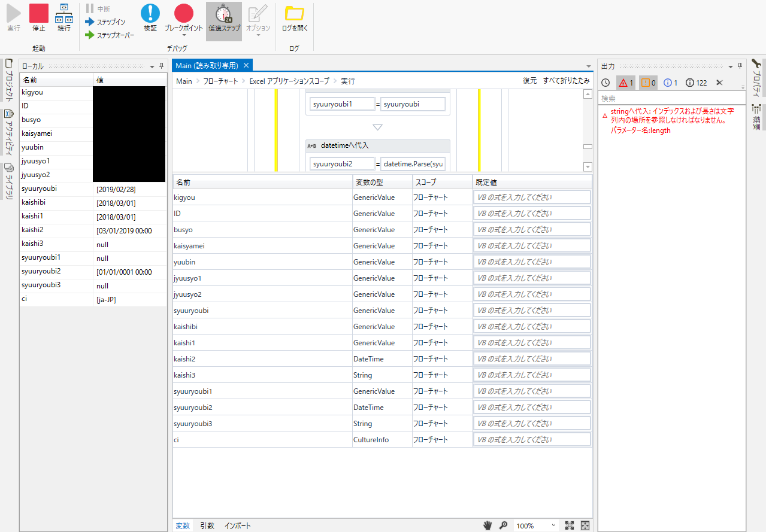Click the gray 実行 run icon
766x532 pixels.
[14, 13]
